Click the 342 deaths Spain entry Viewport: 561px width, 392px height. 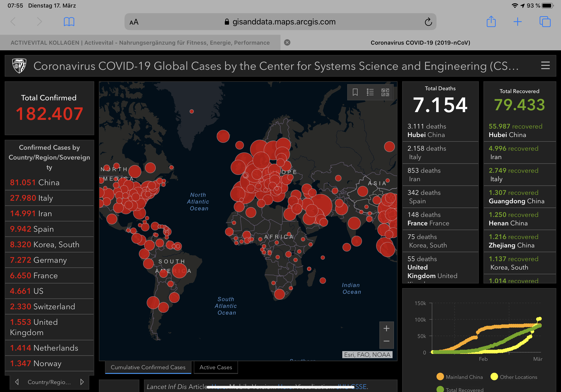coord(440,197)
